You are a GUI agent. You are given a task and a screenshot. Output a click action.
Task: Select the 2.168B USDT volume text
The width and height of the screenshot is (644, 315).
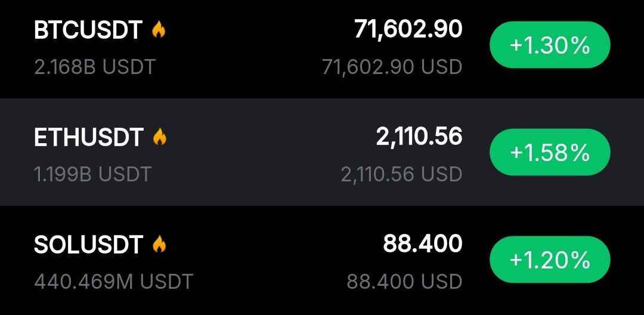[x=95, y=67]
